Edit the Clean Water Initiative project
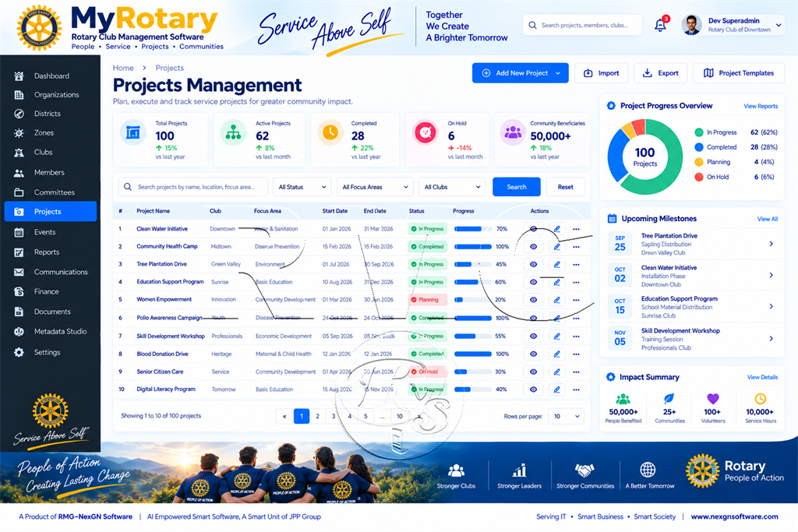Image resolution: width=798 pixels, height=532 pixels. (x=556, y=229)
